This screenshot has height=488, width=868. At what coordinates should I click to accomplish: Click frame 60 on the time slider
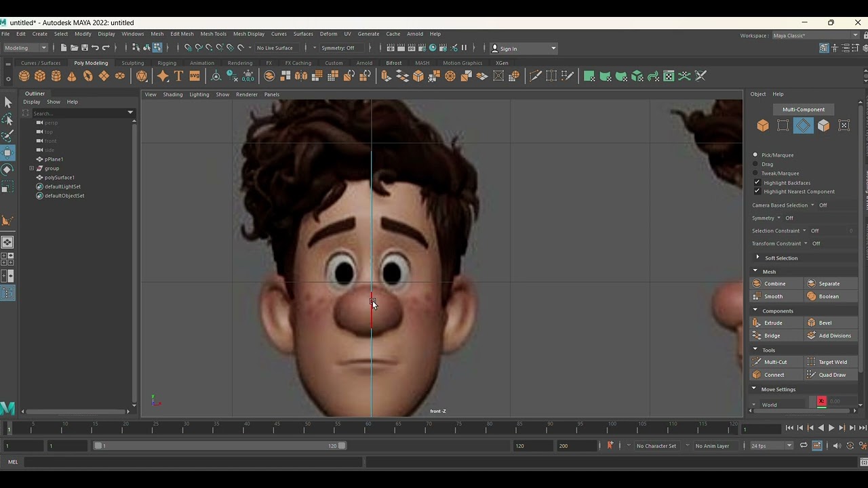coord(368,428)
